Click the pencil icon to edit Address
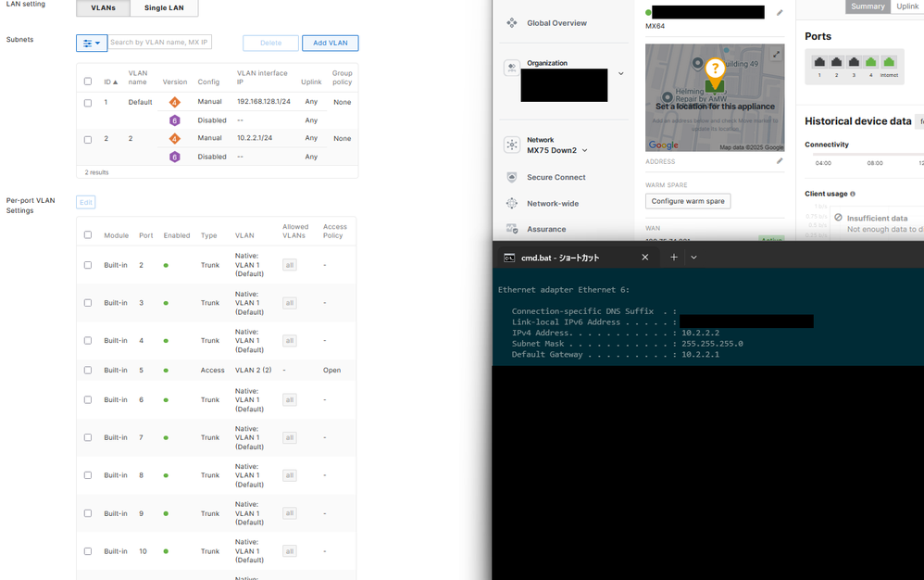This screenshot has width=924, height=580. (x=780, y=161)
